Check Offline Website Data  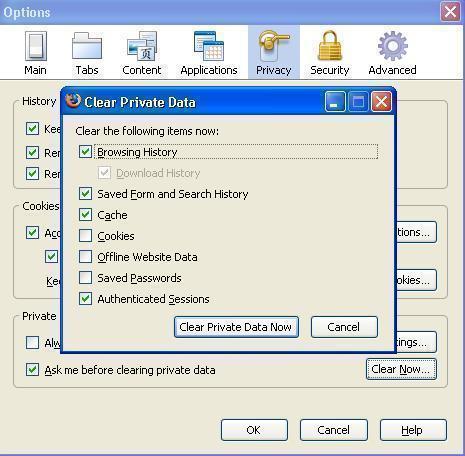[85, 257]
